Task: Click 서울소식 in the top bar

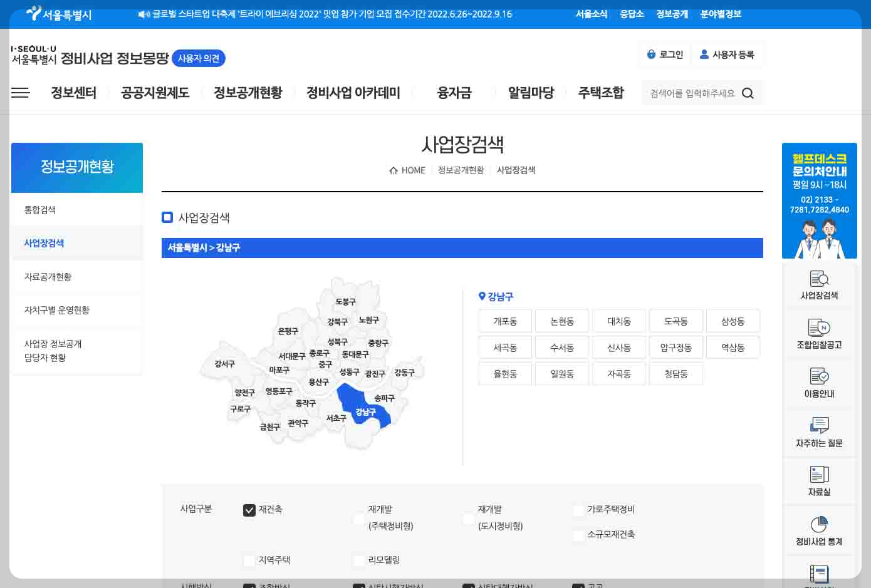Action: (592, 14)
